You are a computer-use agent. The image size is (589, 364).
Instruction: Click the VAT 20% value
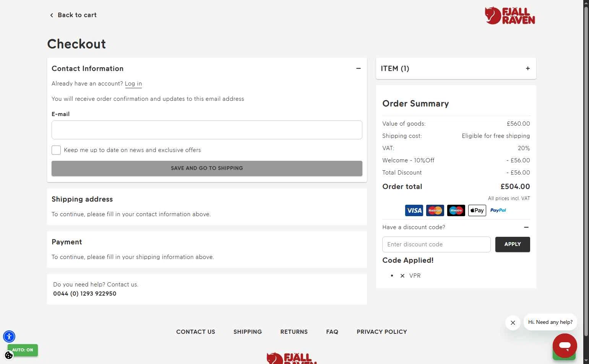(x=524, y=148)
